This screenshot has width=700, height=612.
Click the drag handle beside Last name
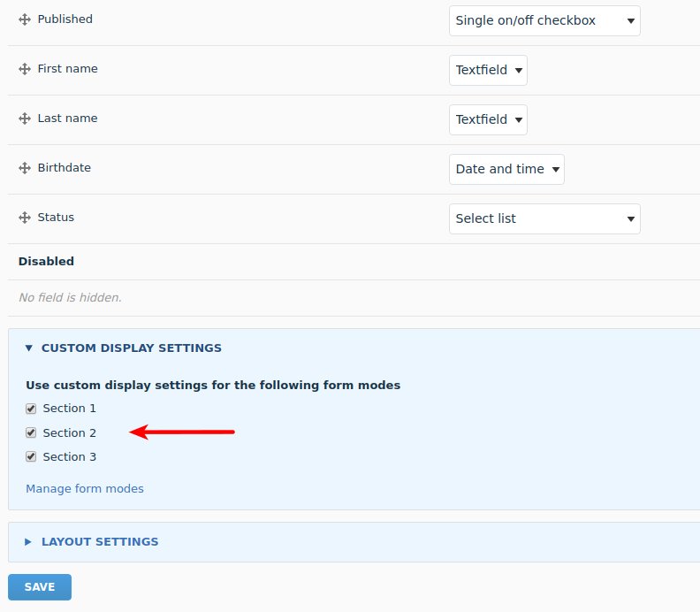click(25, 119)
